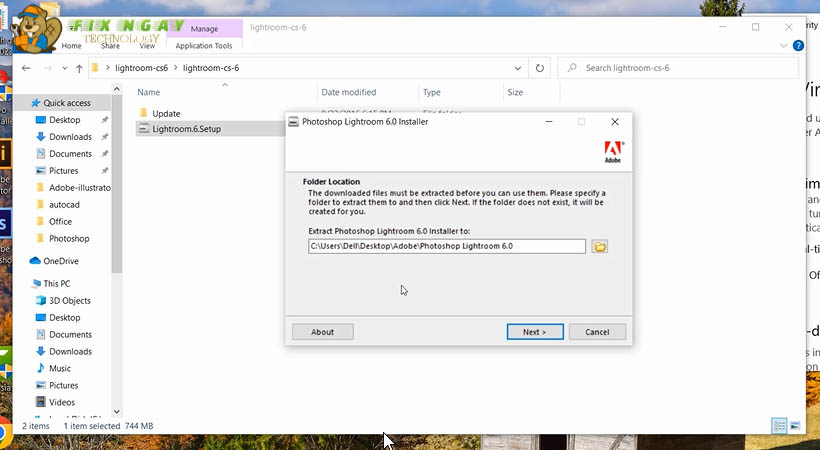Screen dimensions: 820x450
Task: Open recent locations dropdown arrow
Action: point(63,68)
